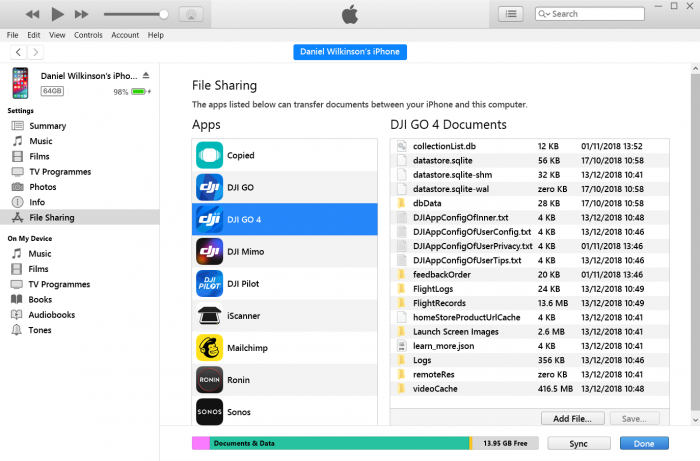Viewport: 700px width, 461px height.
Task: Click the Sync button
Action: [x=579, y=444]
